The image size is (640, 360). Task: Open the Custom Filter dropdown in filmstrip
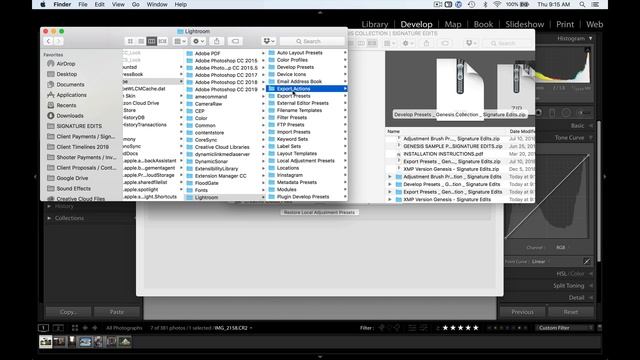point(565,328)
